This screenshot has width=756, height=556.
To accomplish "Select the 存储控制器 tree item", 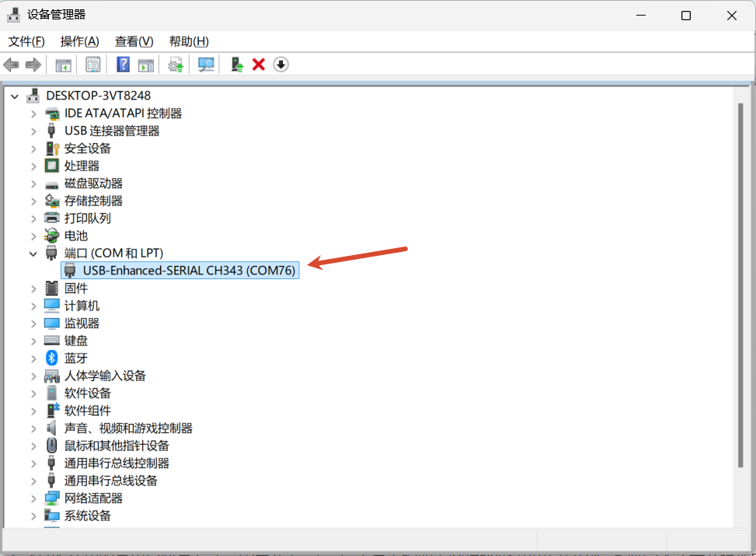I will pyautogui.click(x=93, y=201).
